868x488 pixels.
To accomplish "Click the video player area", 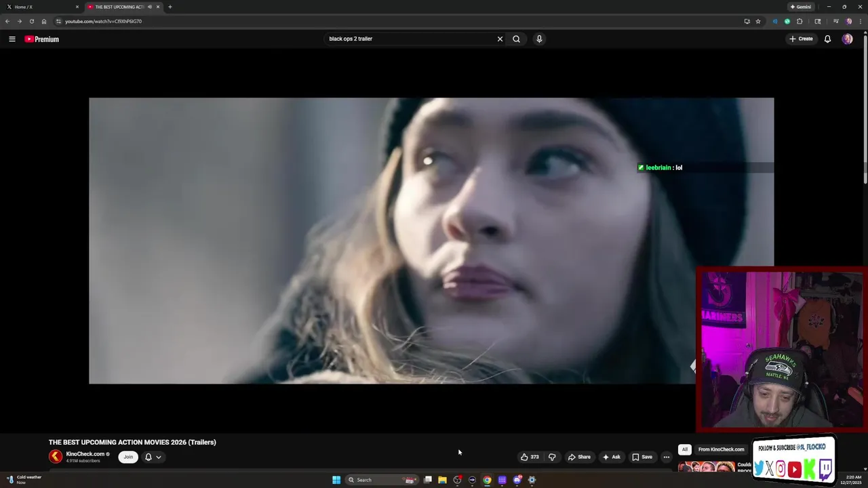I will coord(431,241).
